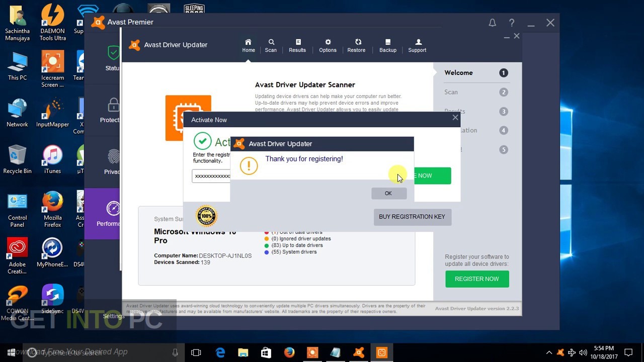The image size is (644, 362).
Task: Click the step number 5 circle
Action: (504, 150)
